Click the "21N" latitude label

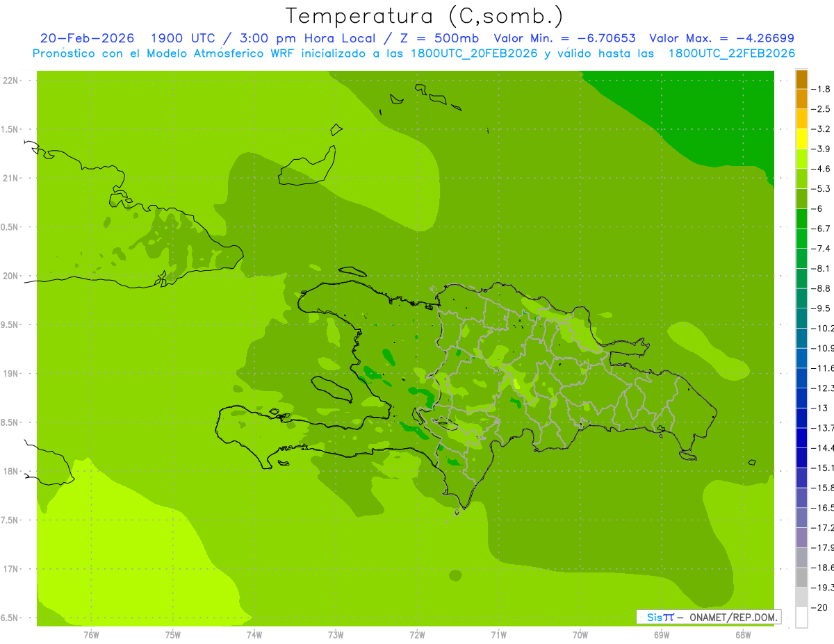click(x=10, y=178)
